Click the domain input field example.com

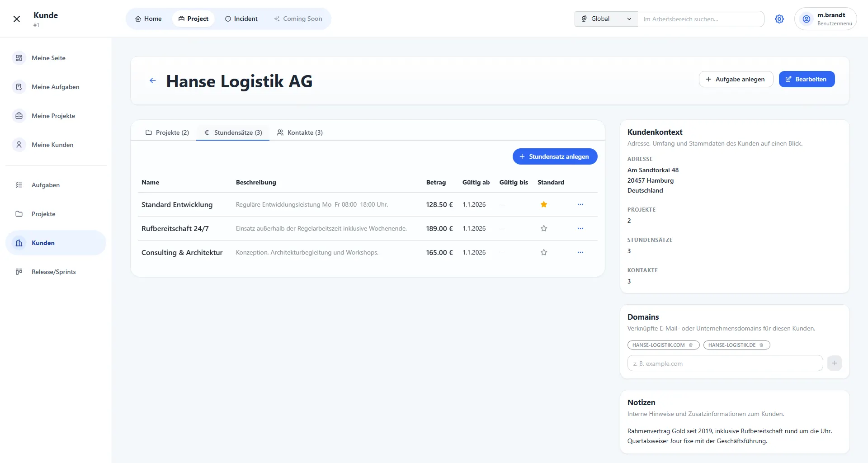pyautogui.click(x=725, y=363)
